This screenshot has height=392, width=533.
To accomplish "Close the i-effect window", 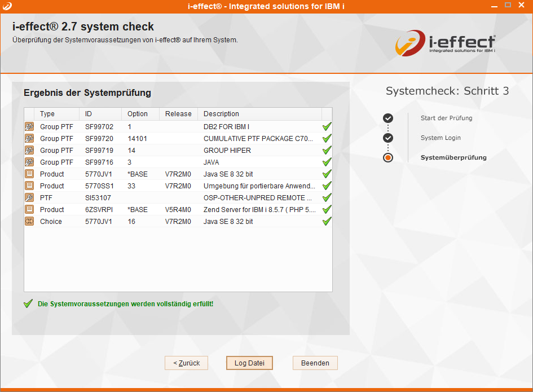I will (522, 5).
